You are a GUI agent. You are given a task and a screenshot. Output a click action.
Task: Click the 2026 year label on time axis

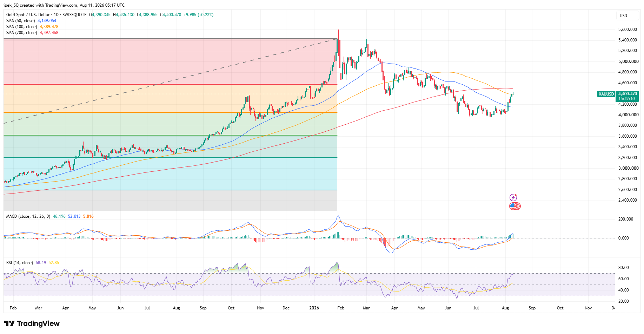tap(314, 308)
